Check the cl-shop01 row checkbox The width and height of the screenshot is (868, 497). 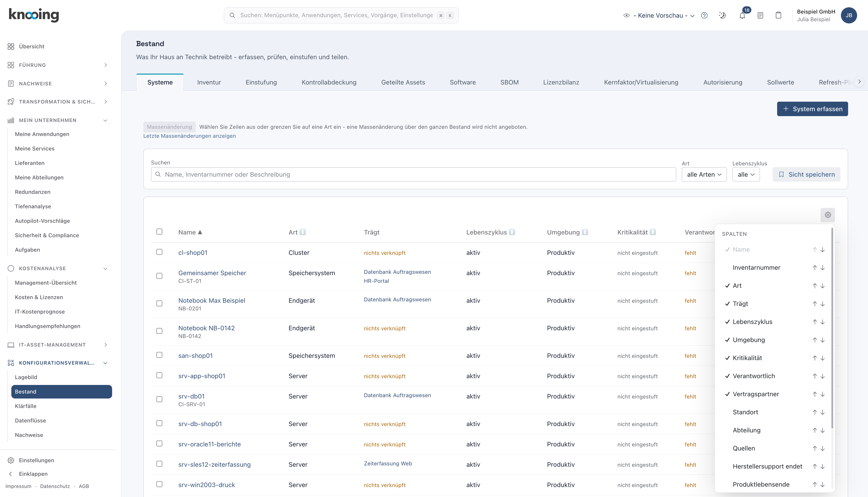159,252
